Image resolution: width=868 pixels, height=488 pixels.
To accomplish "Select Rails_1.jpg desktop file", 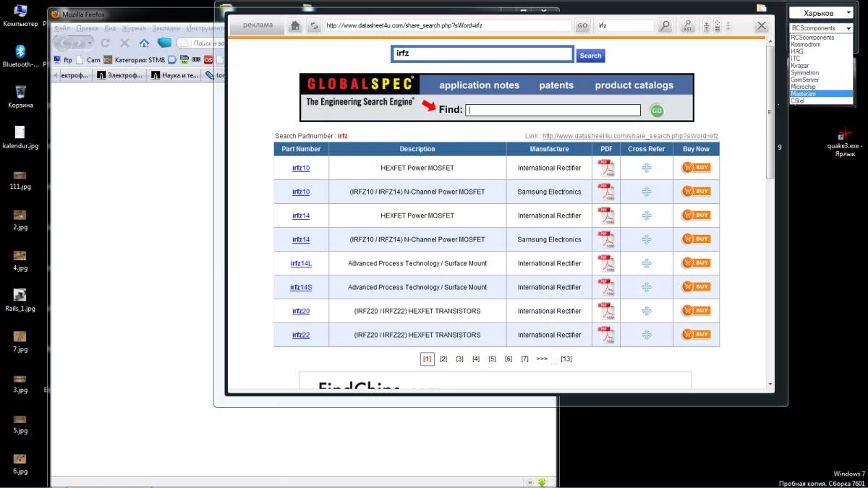I will pos(20,300).
